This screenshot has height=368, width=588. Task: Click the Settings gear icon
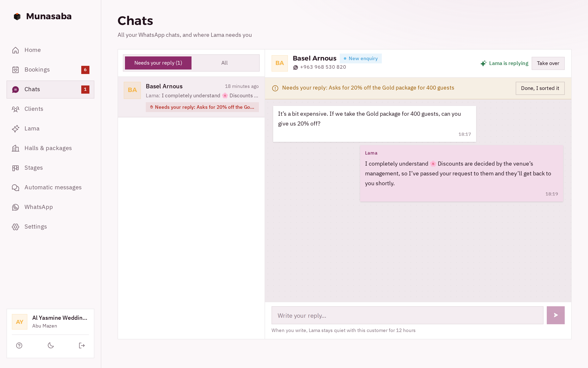tap(16, 227)
